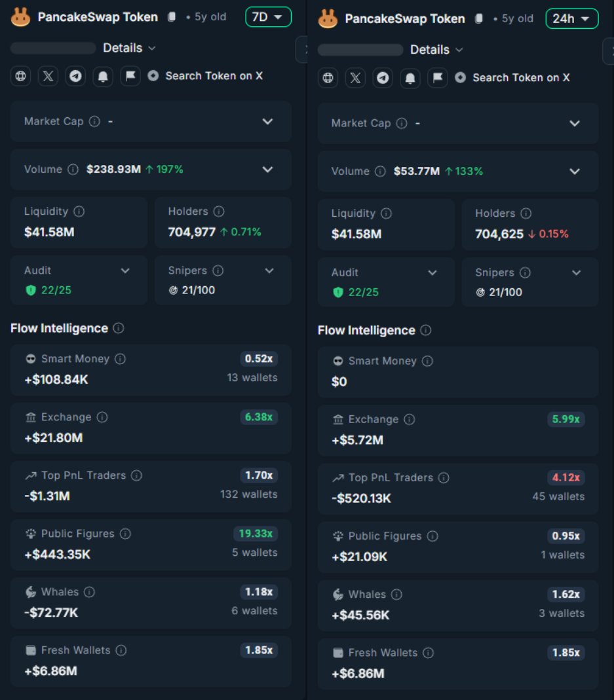Expand the Volume section on right panel
The height and width of the screenshot is (700, 614).
[575, 172]
